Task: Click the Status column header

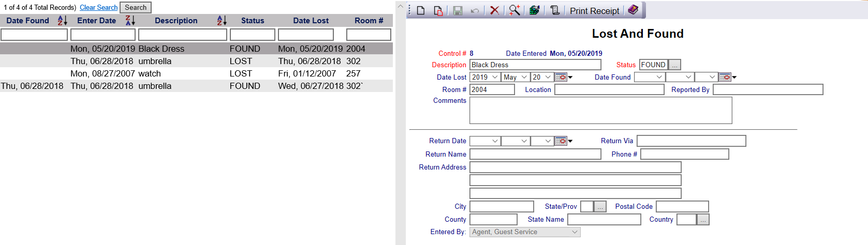Action: (x=252, y=21)
